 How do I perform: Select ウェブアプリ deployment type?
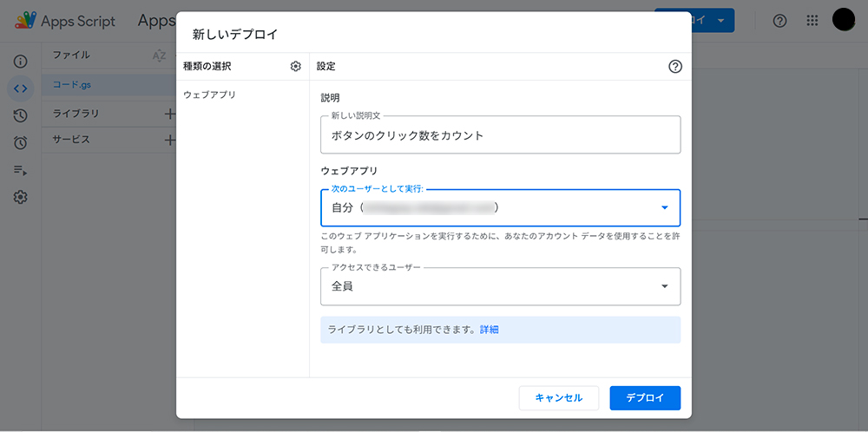point(209,95)
